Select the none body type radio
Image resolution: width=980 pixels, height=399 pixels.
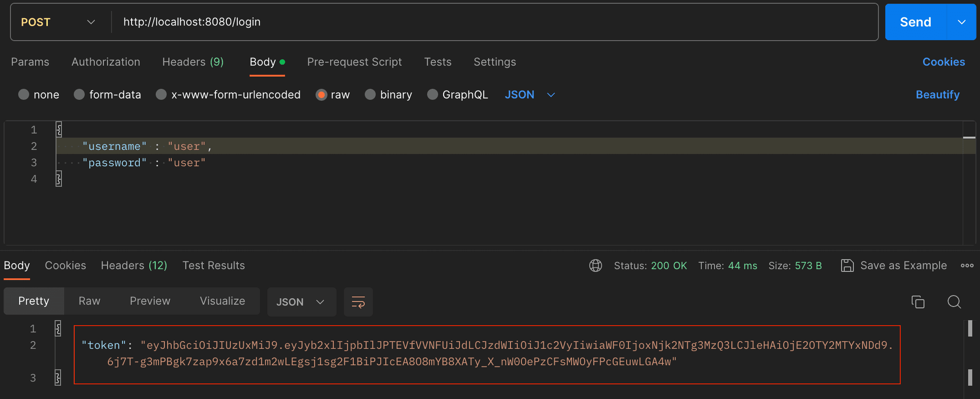point(24,95)
